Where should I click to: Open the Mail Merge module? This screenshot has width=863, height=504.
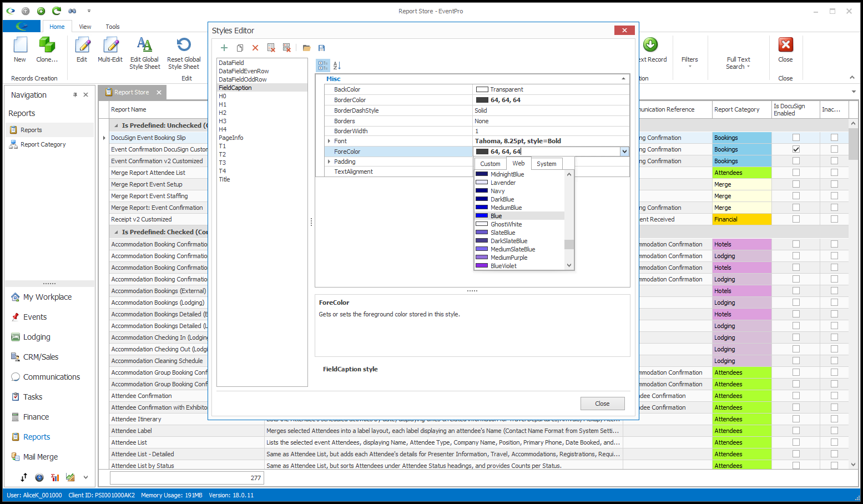pos(41,457)
